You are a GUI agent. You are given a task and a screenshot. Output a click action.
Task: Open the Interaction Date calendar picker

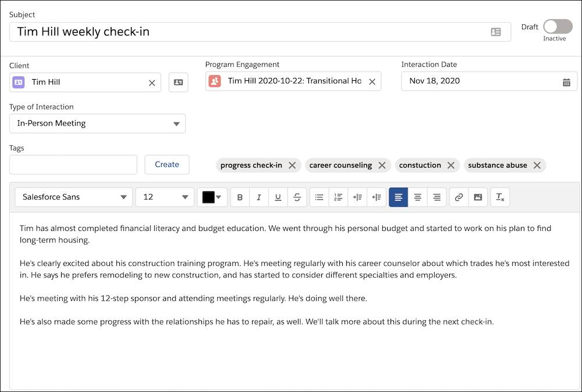tap(566, 83)
